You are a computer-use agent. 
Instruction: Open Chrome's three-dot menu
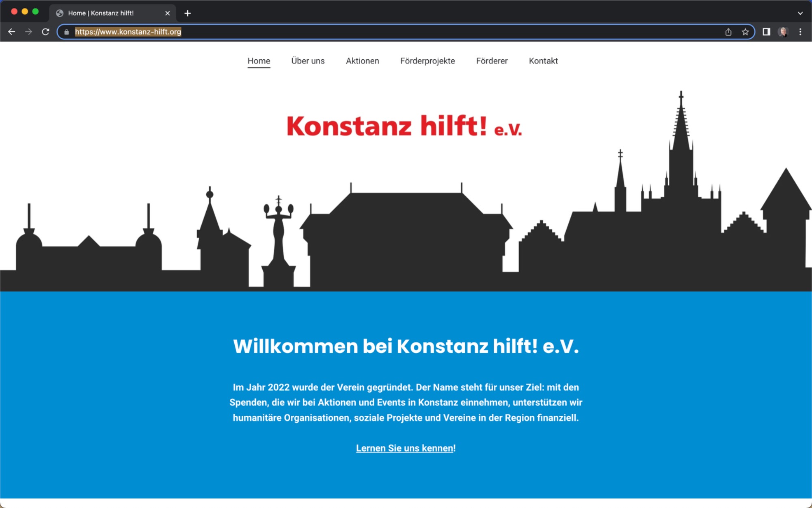800,32
